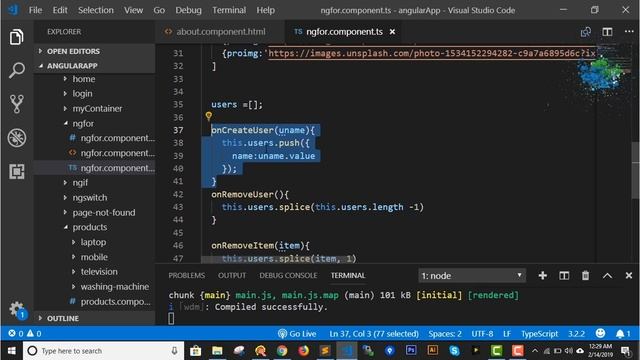This screenshot has width=640, height=360.
Task: Expand the page-not-found folder
Action: (x=104, y=212)
